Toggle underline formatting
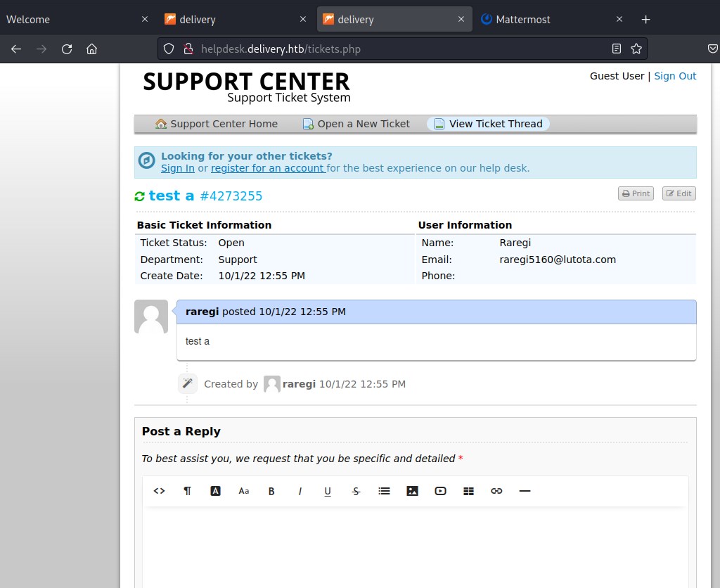720x588 pixels. coord(328,491)
